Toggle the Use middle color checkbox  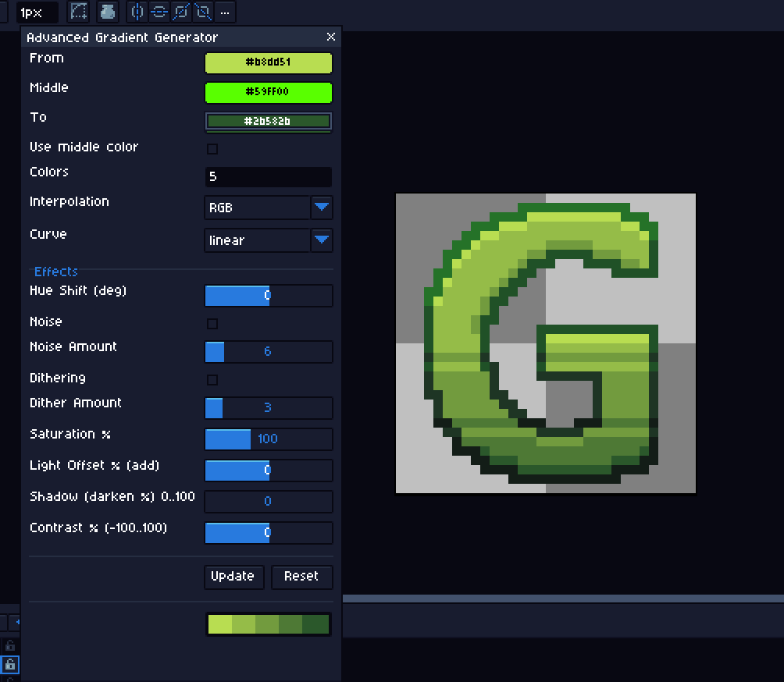click(x=212, y=149)
